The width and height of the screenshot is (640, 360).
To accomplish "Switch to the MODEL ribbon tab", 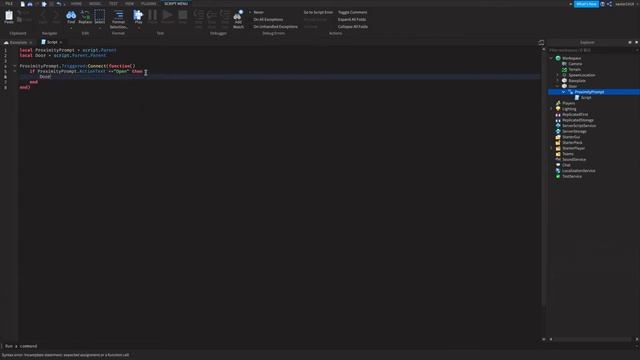I will 95,4.
